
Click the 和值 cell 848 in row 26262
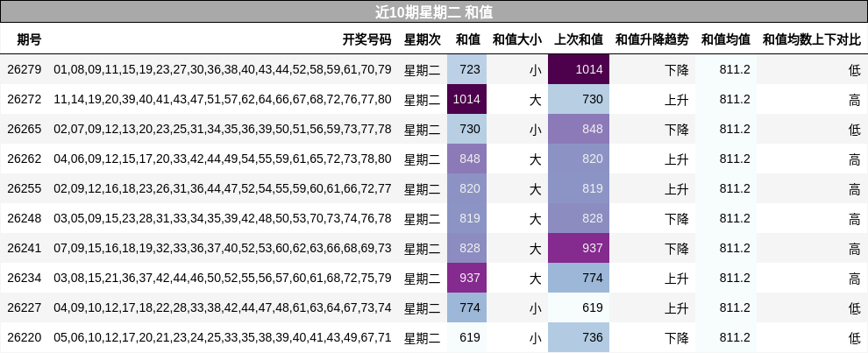pos(466,159)
